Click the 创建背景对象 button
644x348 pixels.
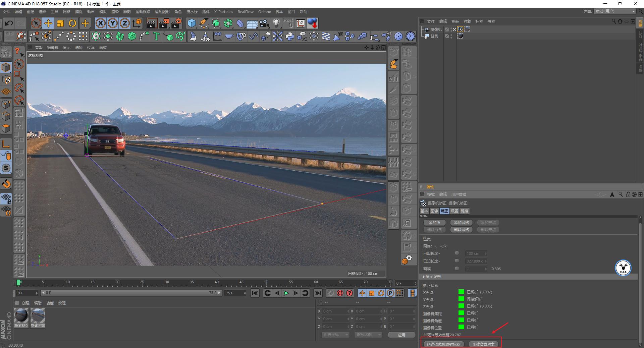point(483,344)
